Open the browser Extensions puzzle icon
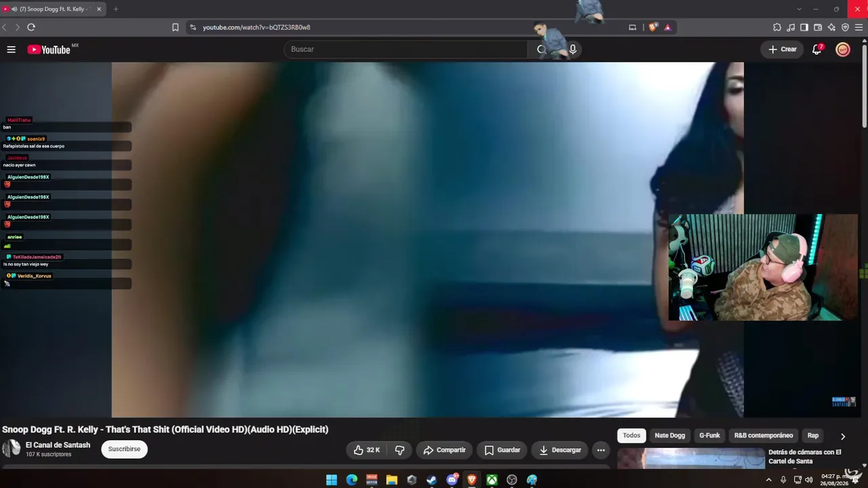Viewport: 868px width, 488px height. [777, 27]
